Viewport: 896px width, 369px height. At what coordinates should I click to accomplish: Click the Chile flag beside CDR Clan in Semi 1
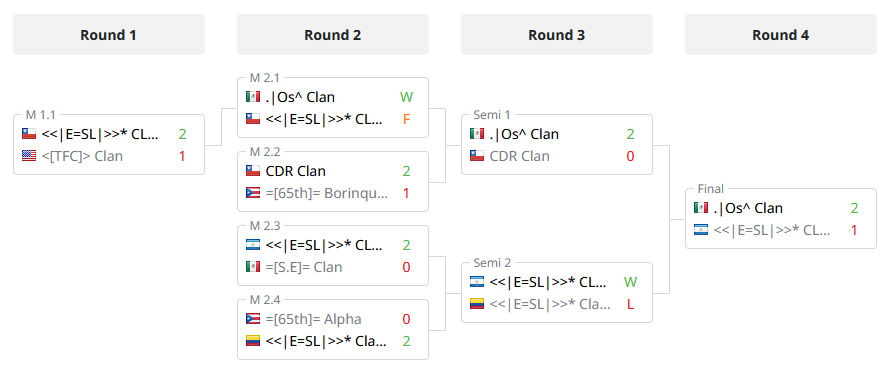coord(477,156)
